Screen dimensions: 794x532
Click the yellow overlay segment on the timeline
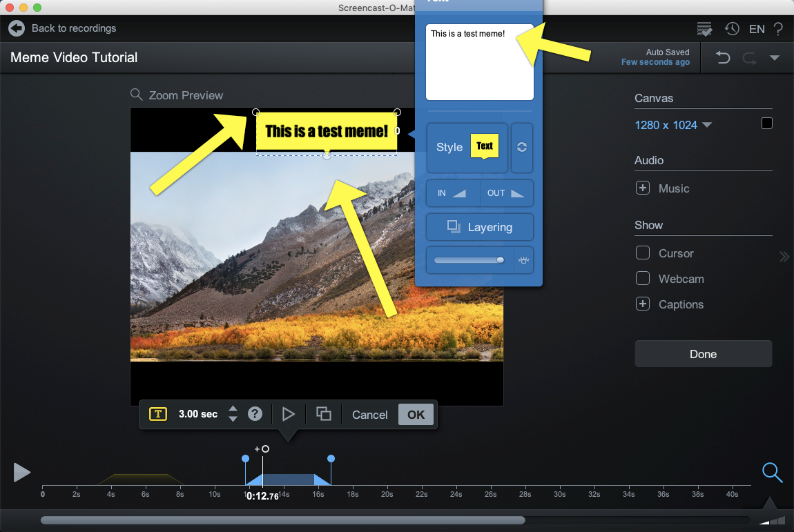(x=140, y=479)
